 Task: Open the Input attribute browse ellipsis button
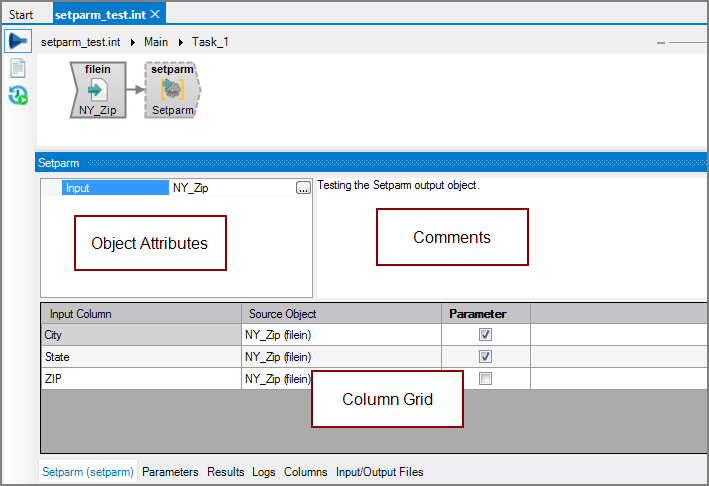click(303, 188)
